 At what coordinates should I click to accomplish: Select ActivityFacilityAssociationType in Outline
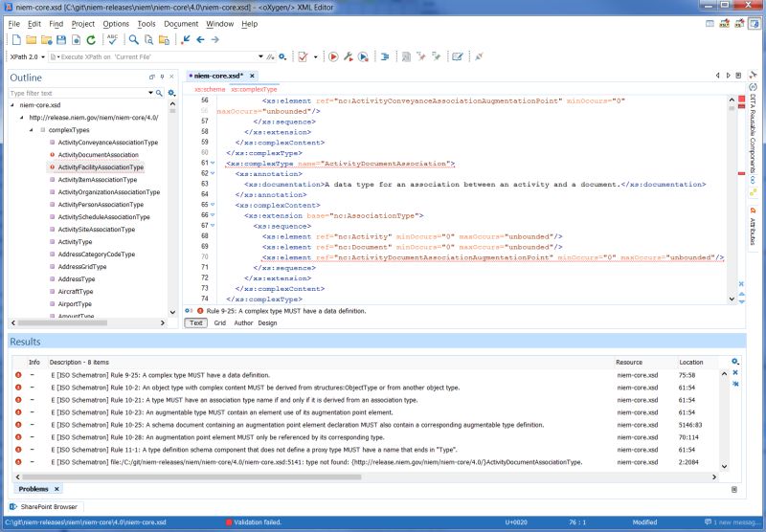tap(101, 167)
